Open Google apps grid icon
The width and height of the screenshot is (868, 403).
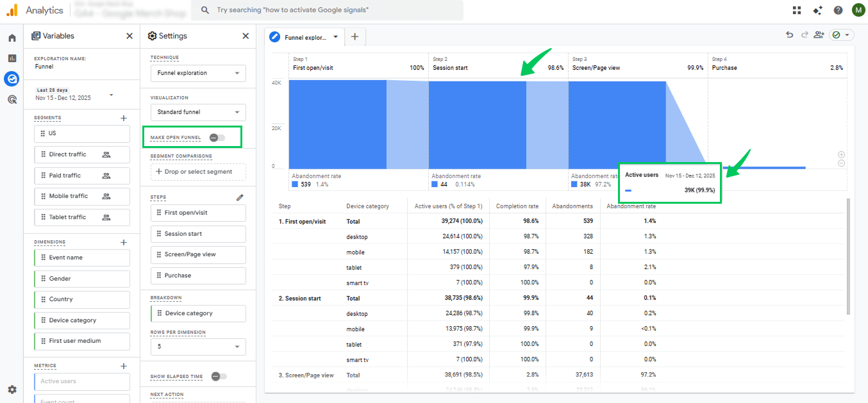click(797, 10)
